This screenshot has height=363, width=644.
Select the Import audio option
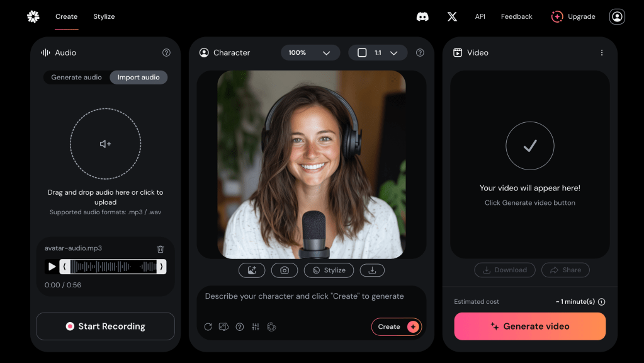[x=138, y=78]
